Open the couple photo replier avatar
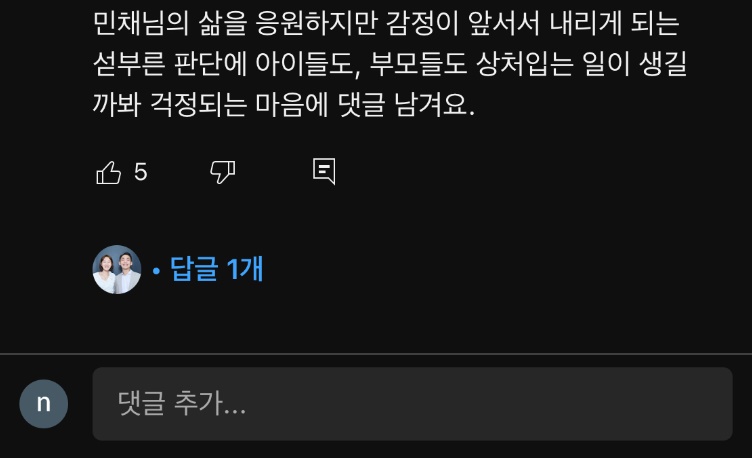The width and height of the screenshot is (752, 458). (x=117, y=270)
